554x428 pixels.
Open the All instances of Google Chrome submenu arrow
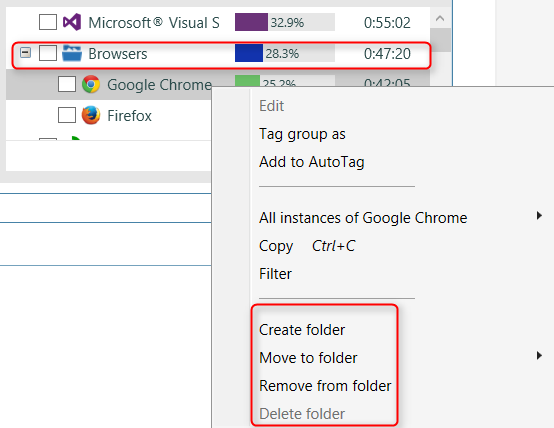pyautogui.click(x=539, y=215)
